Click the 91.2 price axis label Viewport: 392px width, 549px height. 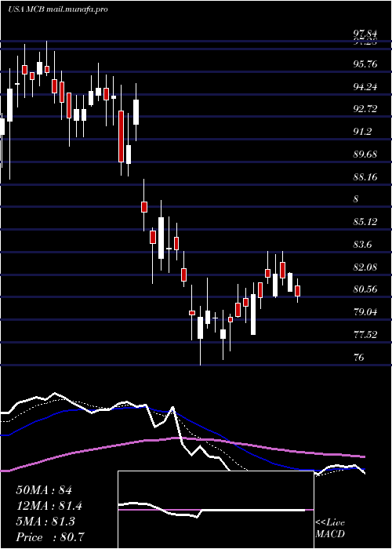362,131
